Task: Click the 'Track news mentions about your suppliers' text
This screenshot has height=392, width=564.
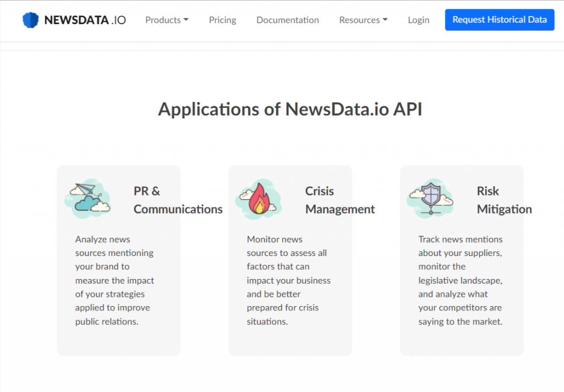Action: click(x=460, y=280)
